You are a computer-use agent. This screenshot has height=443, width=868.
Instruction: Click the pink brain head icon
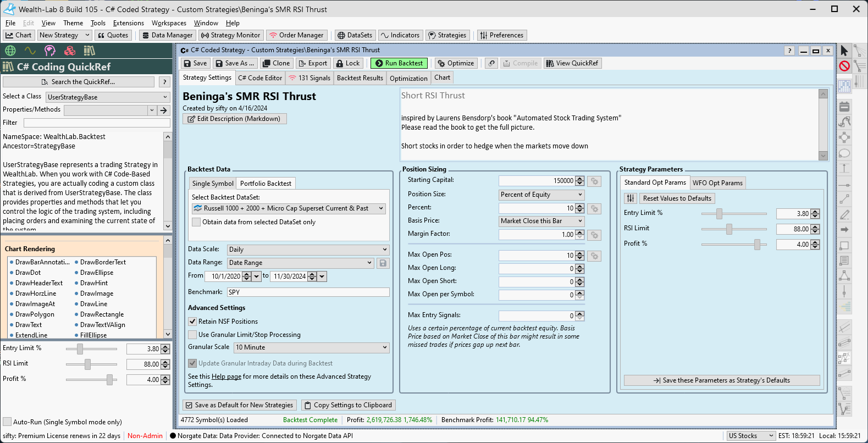50,51
